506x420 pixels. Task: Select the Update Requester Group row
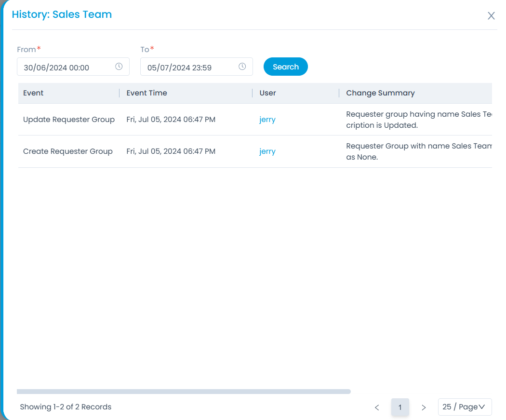(69, 120)
